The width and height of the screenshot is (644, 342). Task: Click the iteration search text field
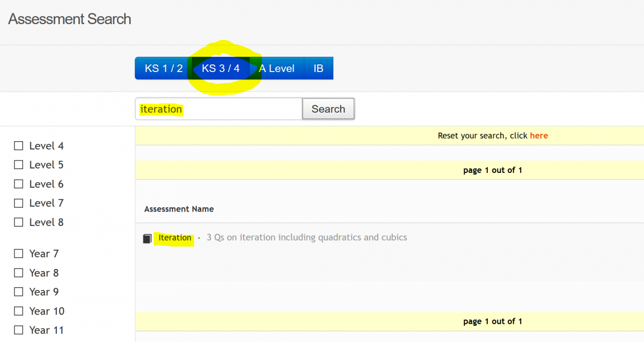click(x=218, y=109)
